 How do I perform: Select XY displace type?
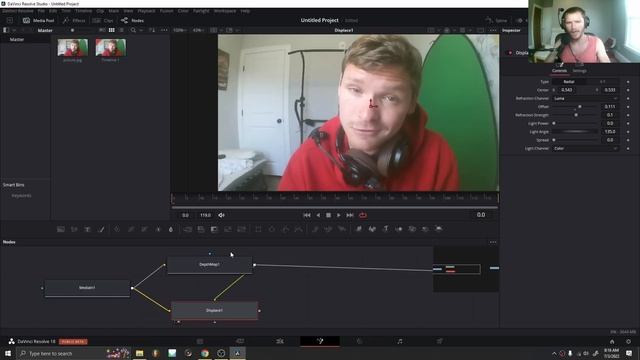pyautogui.click(x=602, y=82)
